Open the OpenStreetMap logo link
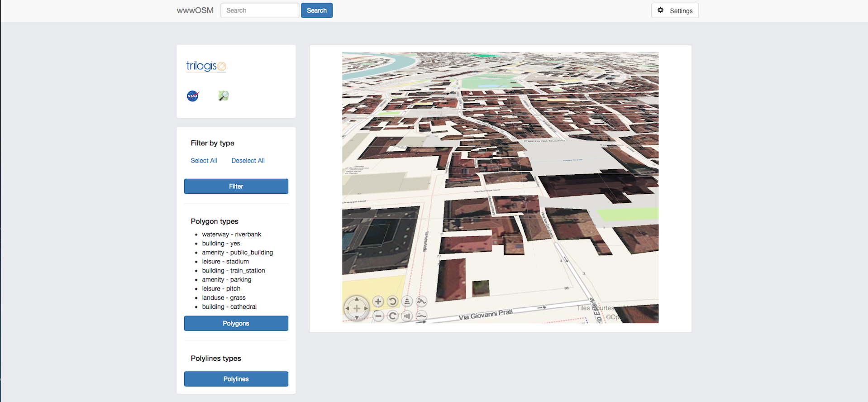This screenshot has width=868, height=402. (x=224, y=96)
